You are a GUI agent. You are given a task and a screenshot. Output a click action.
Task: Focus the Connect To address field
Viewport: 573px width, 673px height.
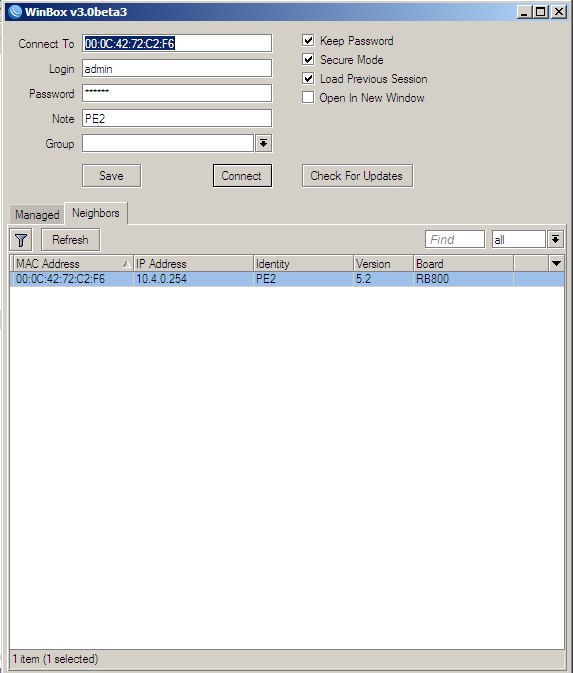[x=177, y=43]
